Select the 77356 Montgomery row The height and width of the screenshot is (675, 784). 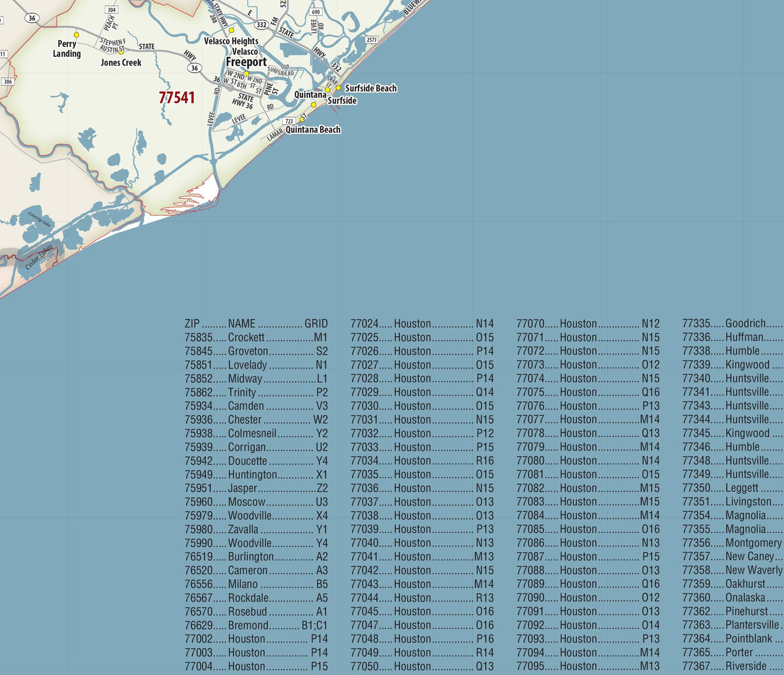coord(733,543)
